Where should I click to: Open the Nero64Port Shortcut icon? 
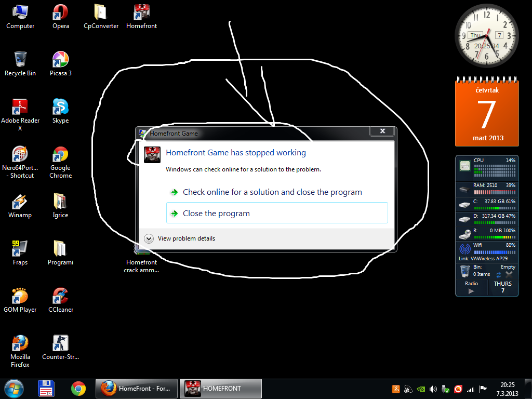click(x=20, y=162)
